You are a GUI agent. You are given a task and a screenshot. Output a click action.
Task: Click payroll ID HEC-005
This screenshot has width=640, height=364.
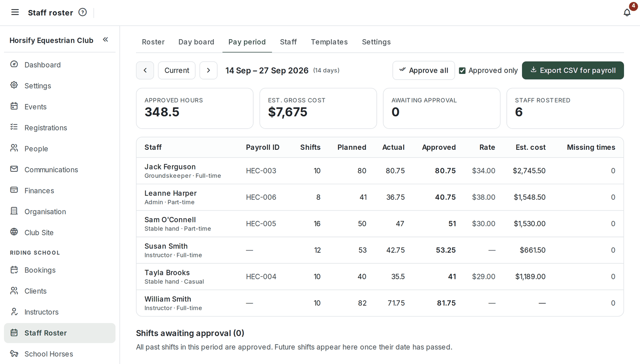[x=261, y=223]
